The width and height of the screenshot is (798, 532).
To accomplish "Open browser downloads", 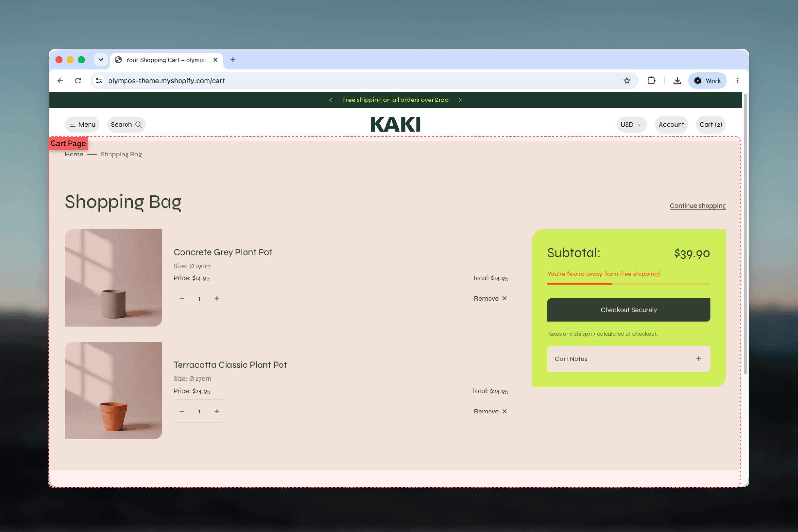I will pyautogui.click(x=677, y=80).
